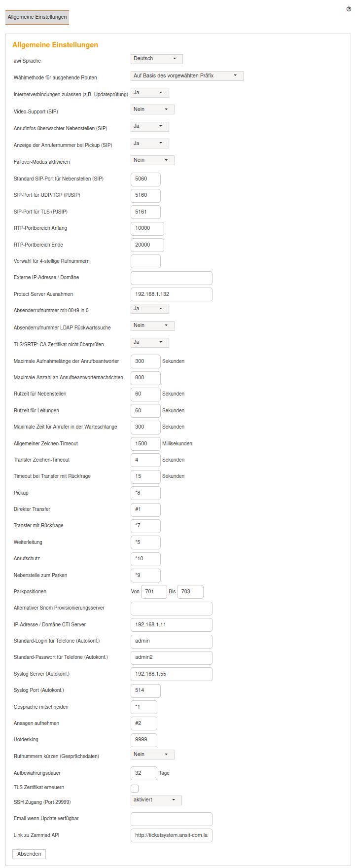Click the Syslog Server (Autokonf.) input
The width and height of the screenshot is (355, 868).
(171, 674)
